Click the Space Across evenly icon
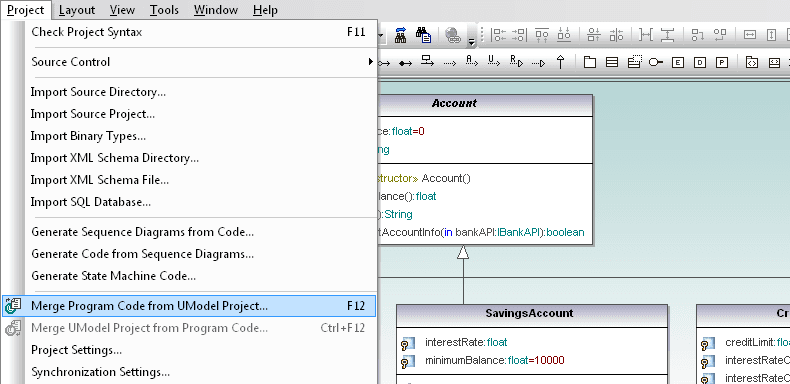Screen dimensions: 790x384 point(645,35)
